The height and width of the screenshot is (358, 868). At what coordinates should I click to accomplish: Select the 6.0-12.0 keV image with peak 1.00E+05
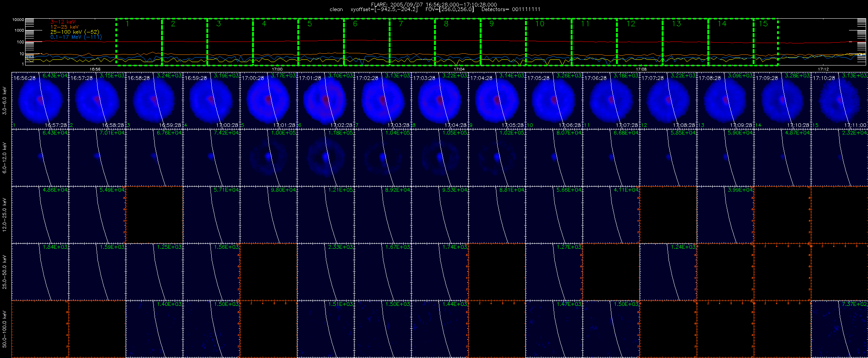pos(268,158)
